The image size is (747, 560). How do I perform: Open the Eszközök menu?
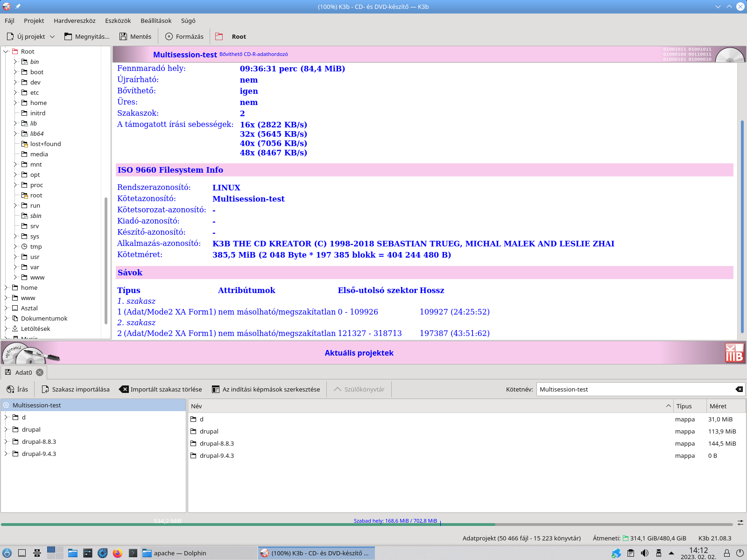coord(118,21)
